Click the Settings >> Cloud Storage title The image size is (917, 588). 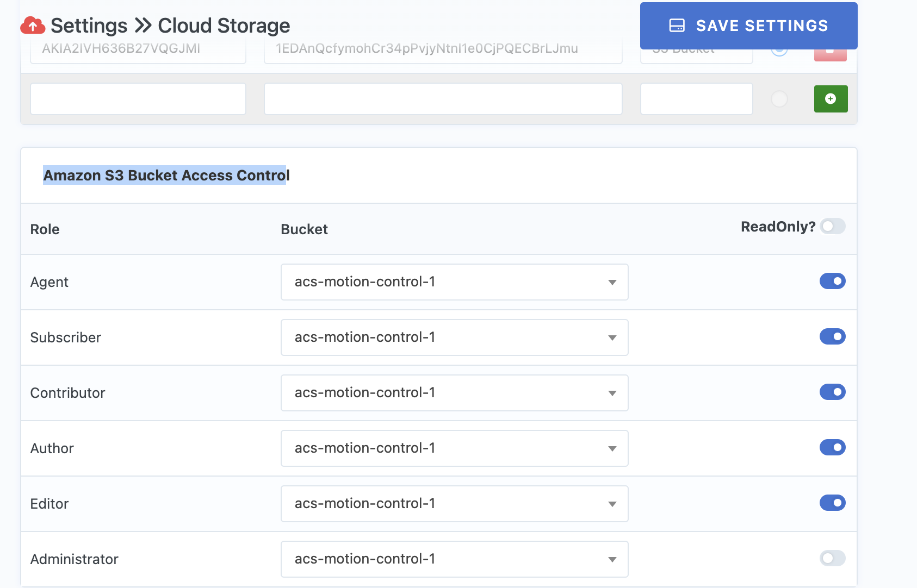[170, 26]
